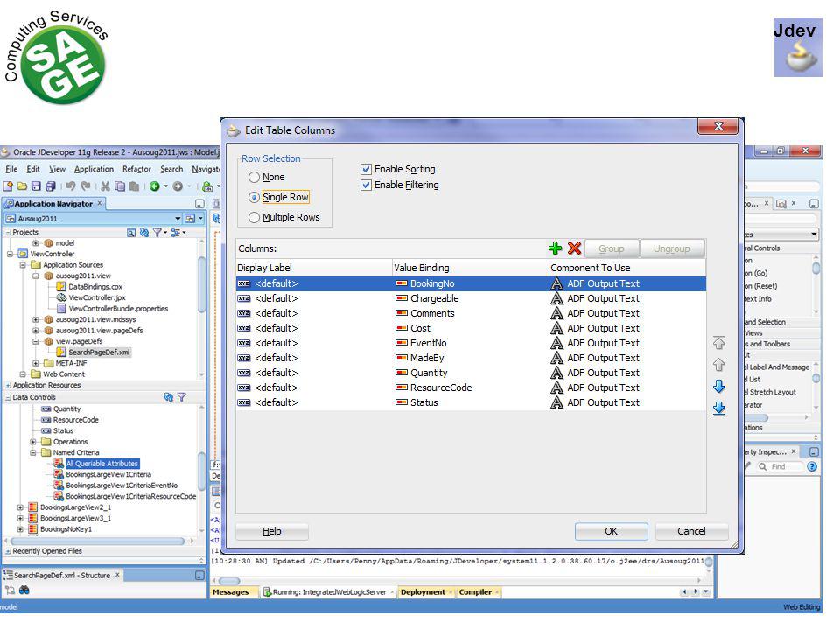The image size is (840, 630).
Task: Move column up with the gray up arrow
Action: (719, 364)
